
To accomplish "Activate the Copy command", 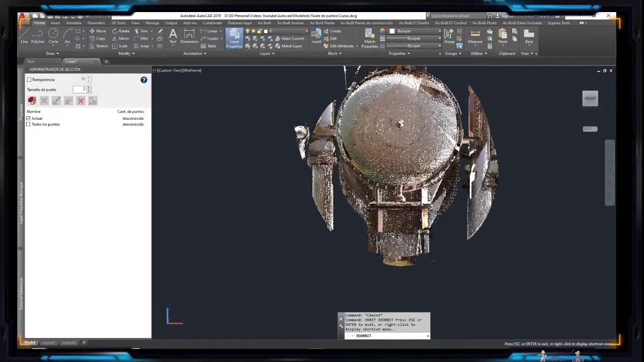I will tap(98, 39).
